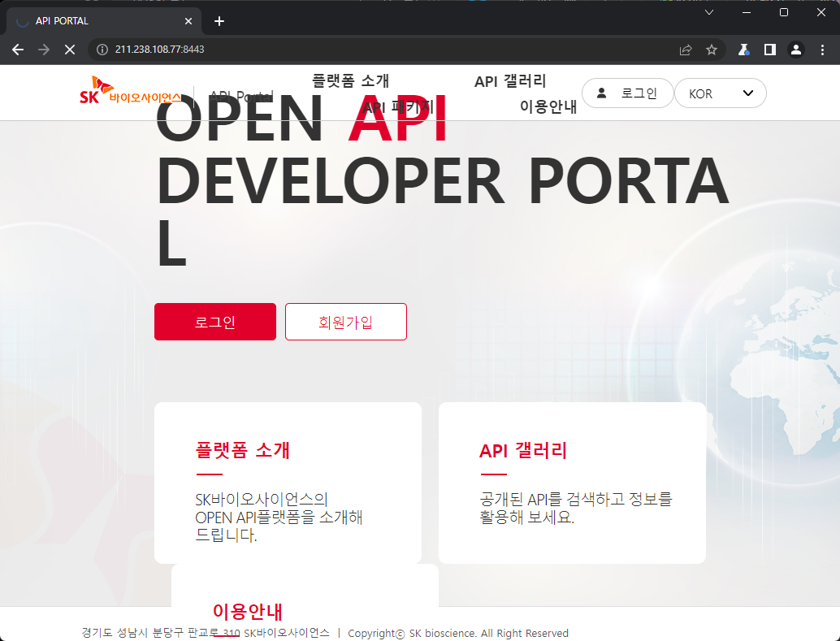Open the tab search chevron

[708, 12]
